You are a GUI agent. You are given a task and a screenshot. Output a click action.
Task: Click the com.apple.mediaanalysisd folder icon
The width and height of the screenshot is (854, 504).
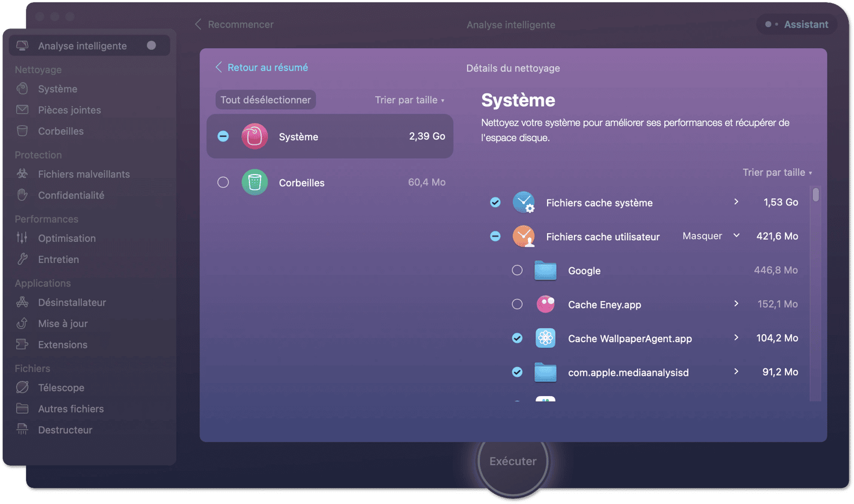tap(545, 372)
